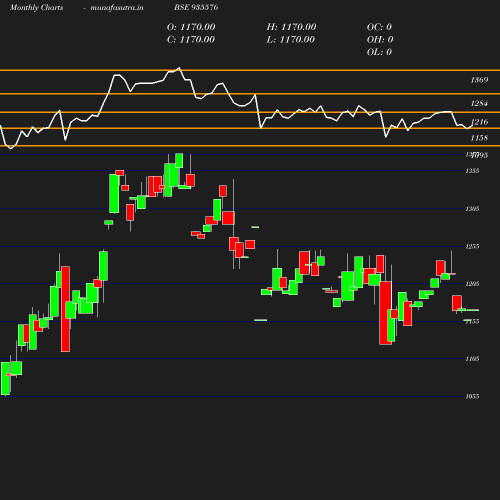Click the low value 'L: 1170.00'
Image resolution: width=500 pixels, height=500 pixels.
pyautogui.click(x=291, y=40)
